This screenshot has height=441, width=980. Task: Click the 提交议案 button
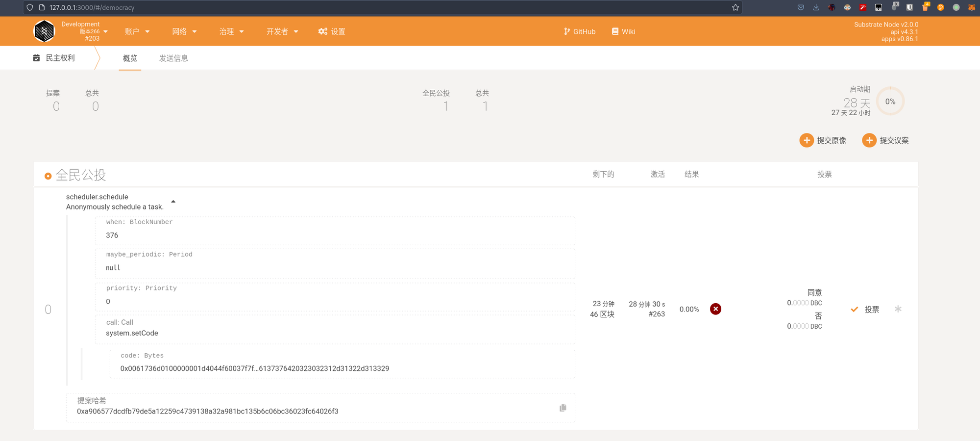click(885, 140)
